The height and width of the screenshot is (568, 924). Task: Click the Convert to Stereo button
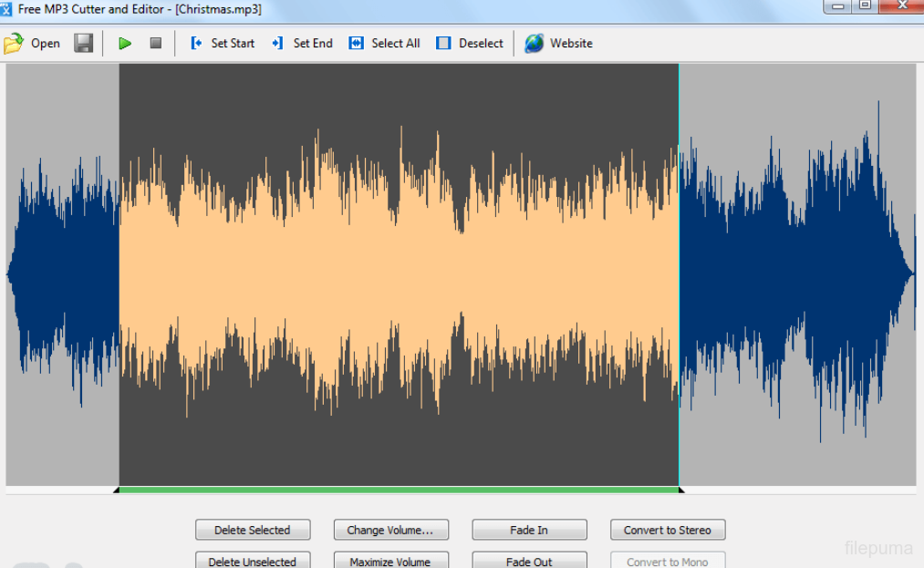(x=667, y=530)
